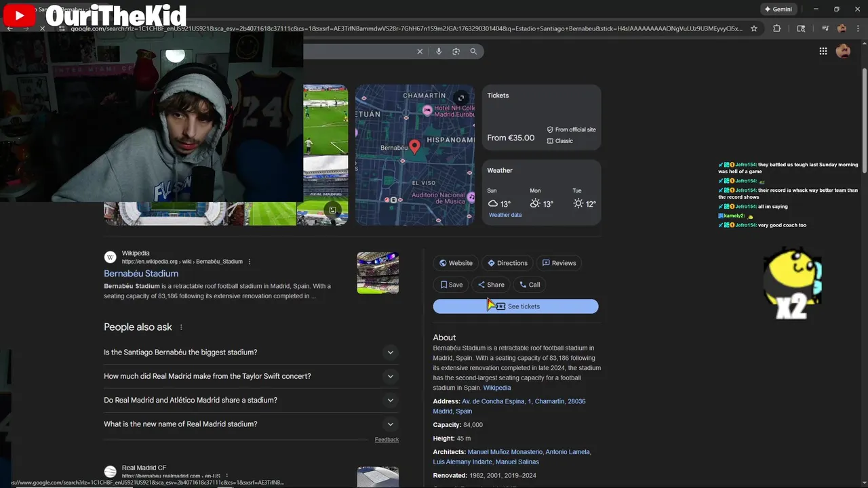Call the stadium with the Call button
Image resolution: width=868 pixels, height=488 pixels.
point(530,285)
